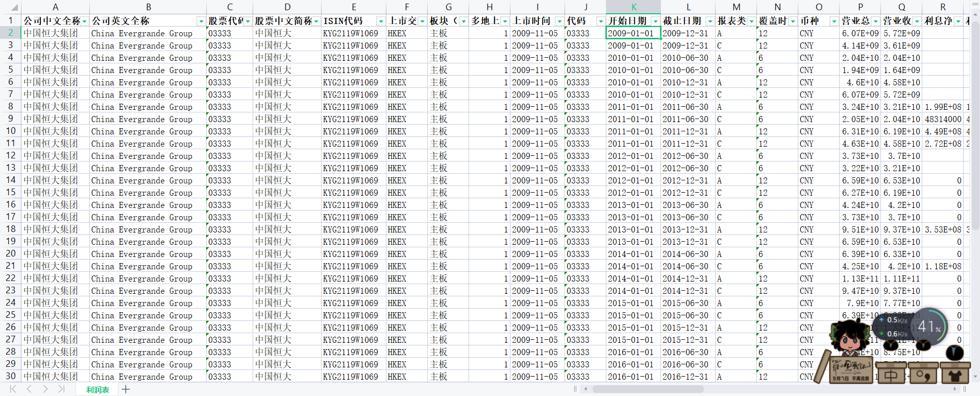Viewport: 980px width, 396px height.
Task: Select row 30 header
Action: point(10,376)
